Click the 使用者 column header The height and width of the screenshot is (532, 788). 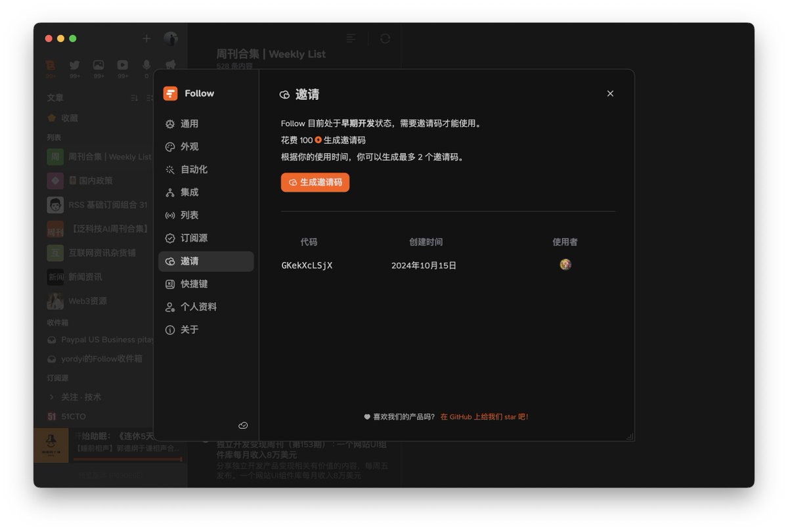[565, 242]
